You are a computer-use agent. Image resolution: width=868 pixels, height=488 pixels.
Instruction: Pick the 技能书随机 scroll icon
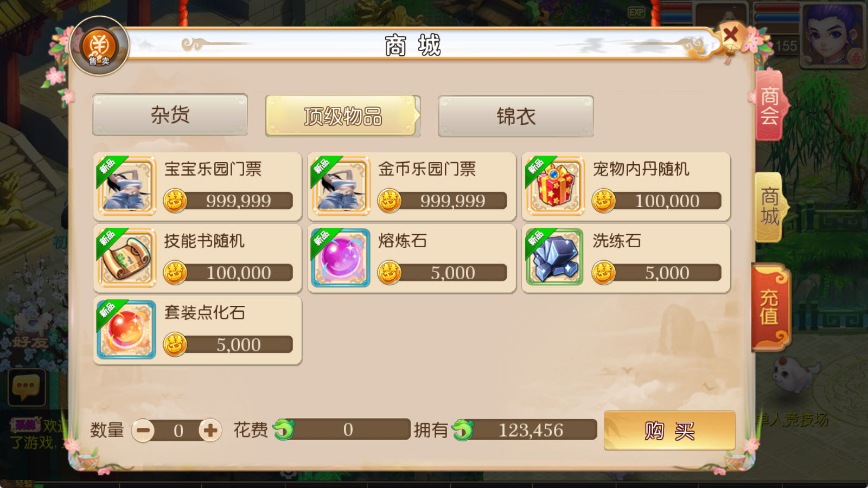126,258
